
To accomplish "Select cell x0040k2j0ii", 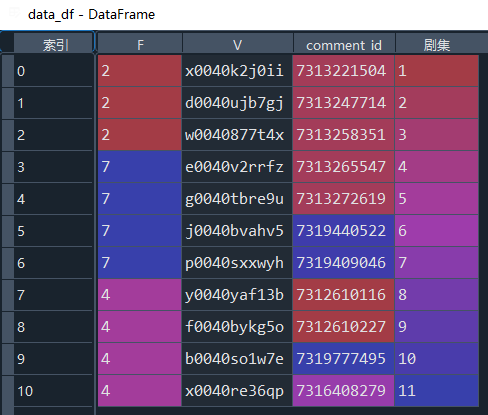I will 237,71.
